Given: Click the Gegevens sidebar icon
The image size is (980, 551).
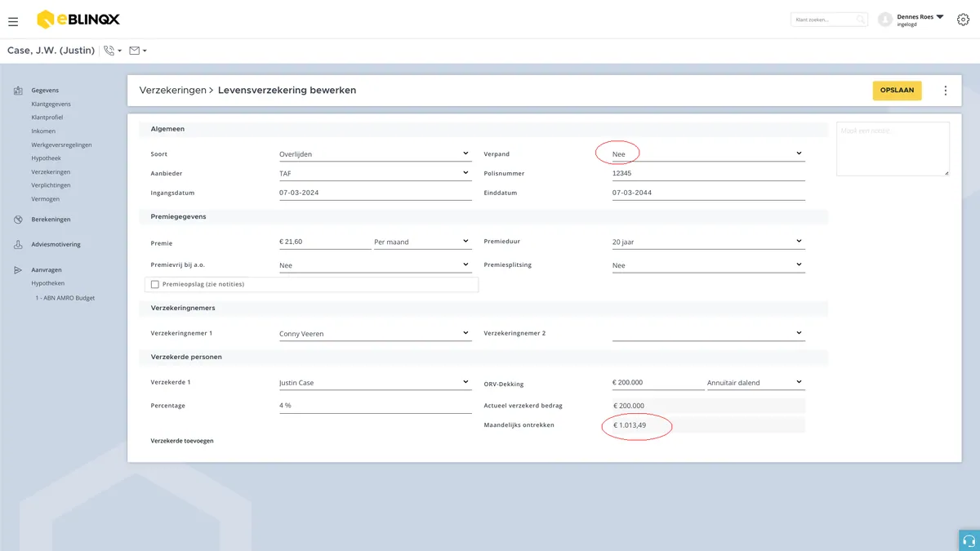Looking at the screenshot, I should pos(18,91).
